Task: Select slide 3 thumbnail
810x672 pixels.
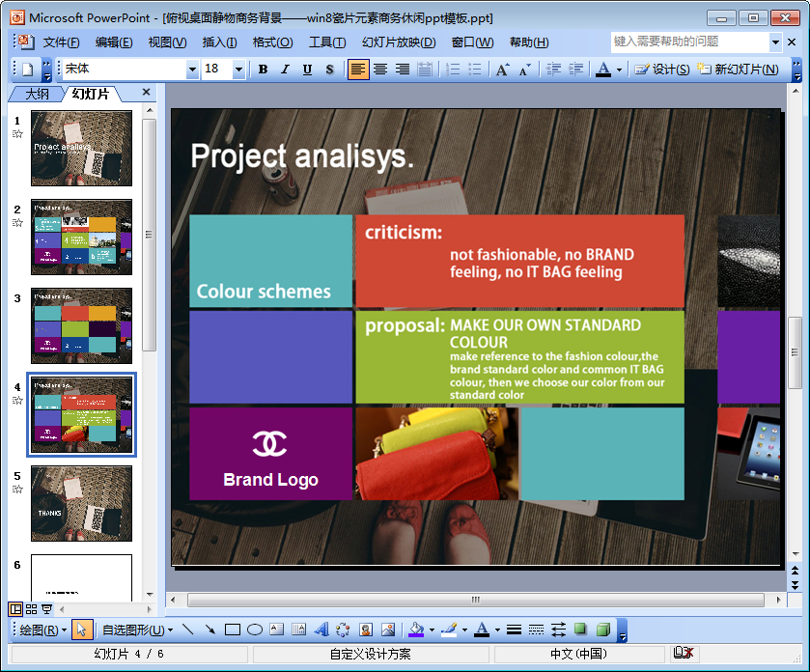Action: click(x=82, y=326)
